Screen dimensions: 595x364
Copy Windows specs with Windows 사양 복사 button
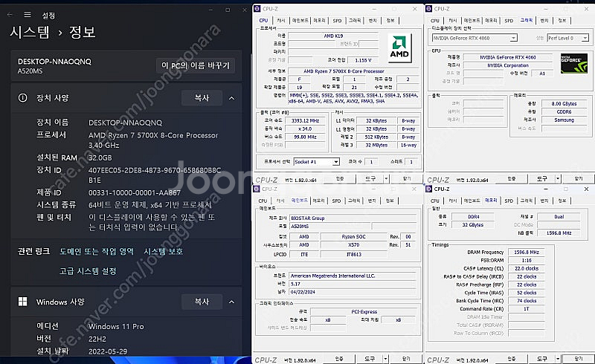(202, 302)
